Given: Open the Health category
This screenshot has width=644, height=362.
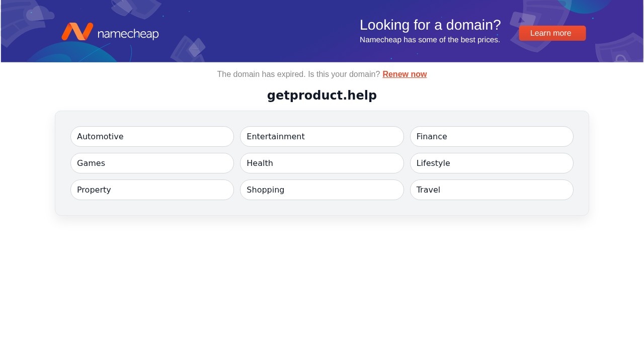Looking at the screenshot, I should tap(321, 163).
